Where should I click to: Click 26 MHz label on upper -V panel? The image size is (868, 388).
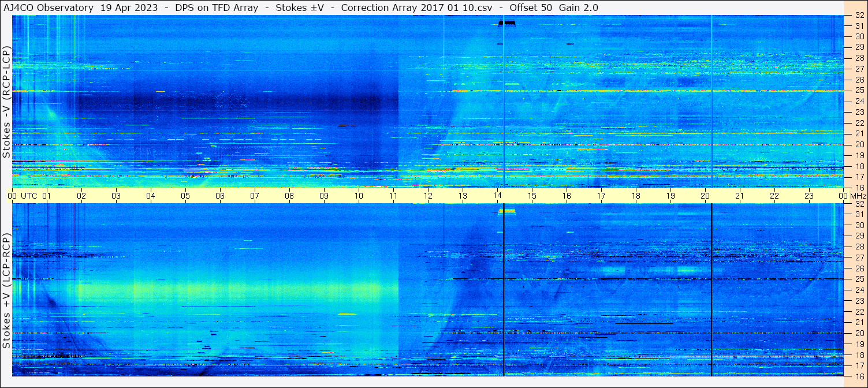(x=859, y=80)
